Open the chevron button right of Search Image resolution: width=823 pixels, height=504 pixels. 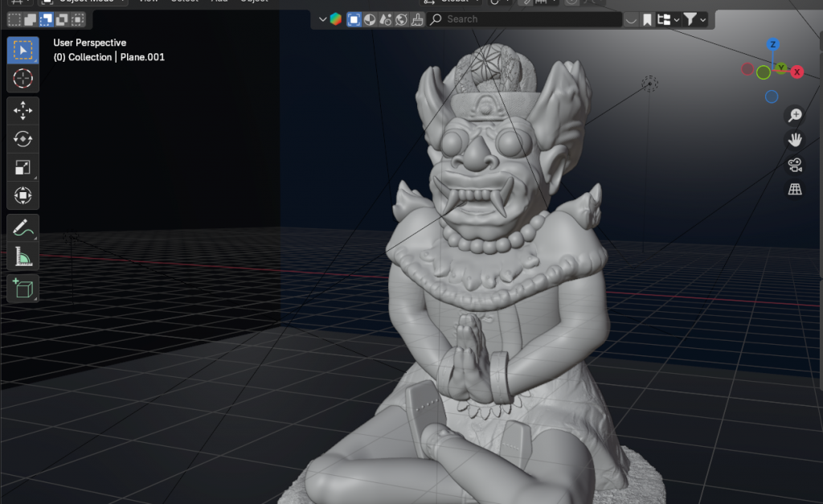point(631,20)
